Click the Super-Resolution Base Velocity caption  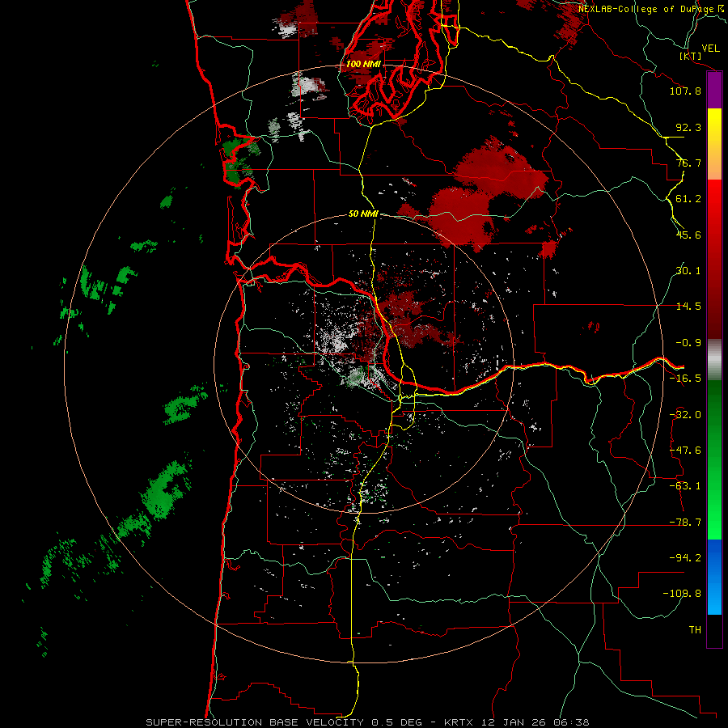pyautogui.click(x=367, y=722)
